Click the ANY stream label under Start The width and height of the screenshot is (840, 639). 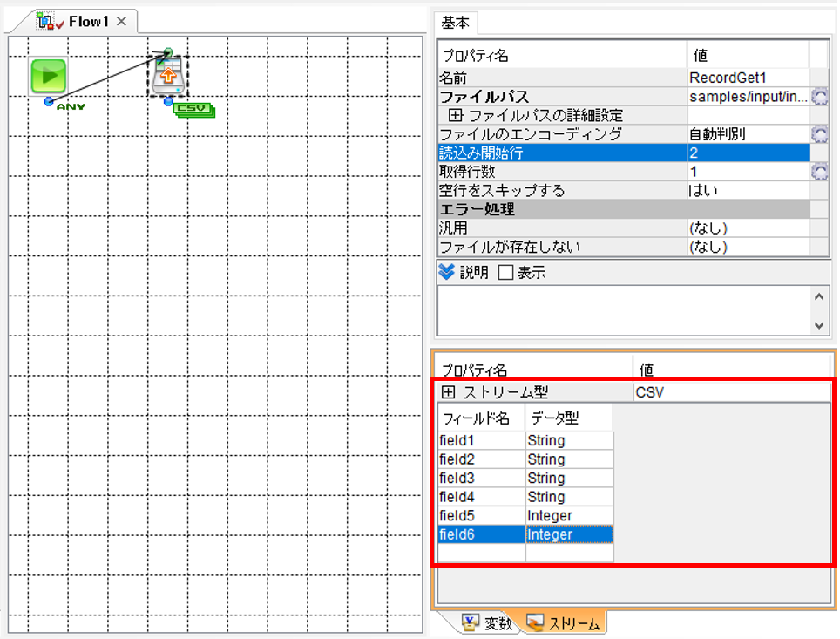(x=71, y=106)
